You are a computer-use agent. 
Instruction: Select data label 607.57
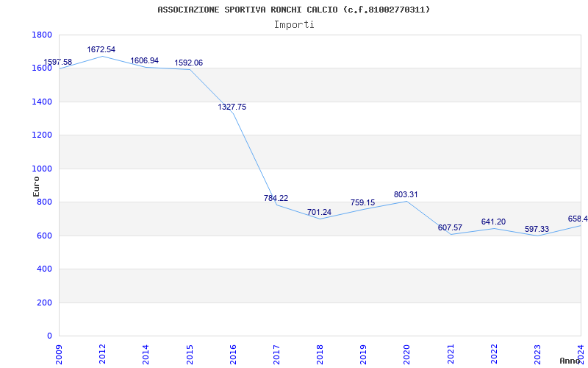click(450, 228)
